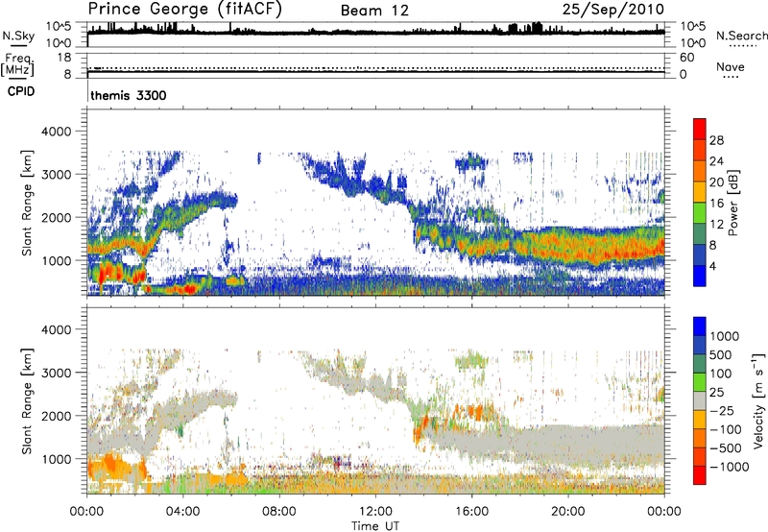The width and height of the screenshot is (768, 532).
Task: Click the "4" power colorbar label
Action: coord(713,266)
